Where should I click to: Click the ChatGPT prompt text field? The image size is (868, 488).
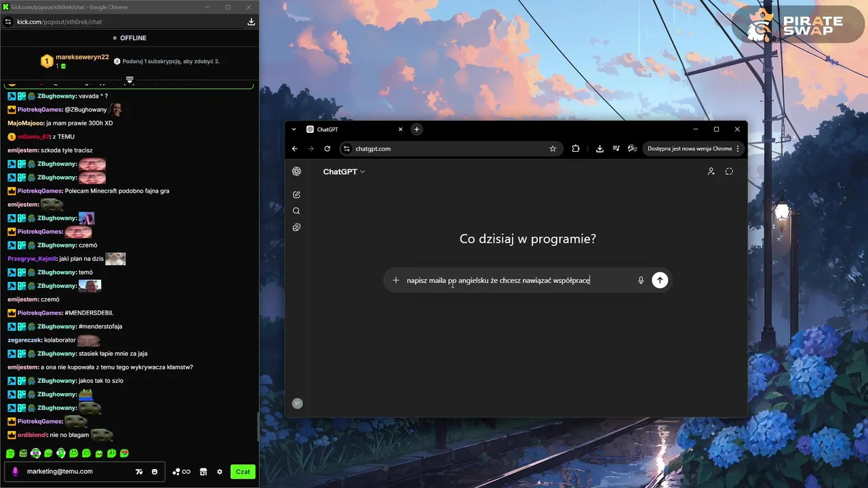519,280
